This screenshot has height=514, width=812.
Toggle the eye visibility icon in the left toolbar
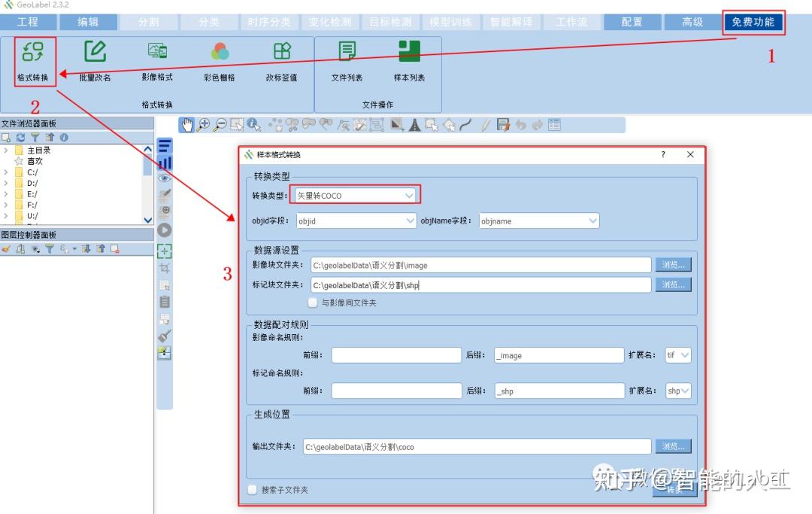tap(165, 177)
